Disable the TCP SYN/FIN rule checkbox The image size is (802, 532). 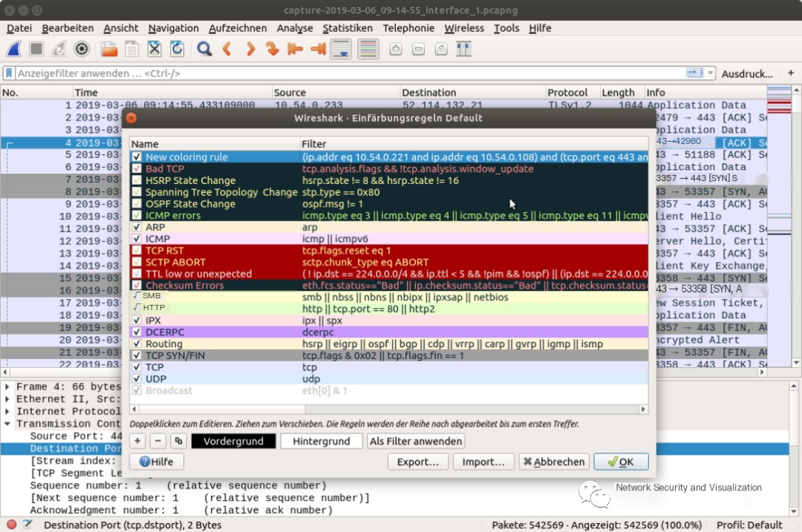pos(137,355)
